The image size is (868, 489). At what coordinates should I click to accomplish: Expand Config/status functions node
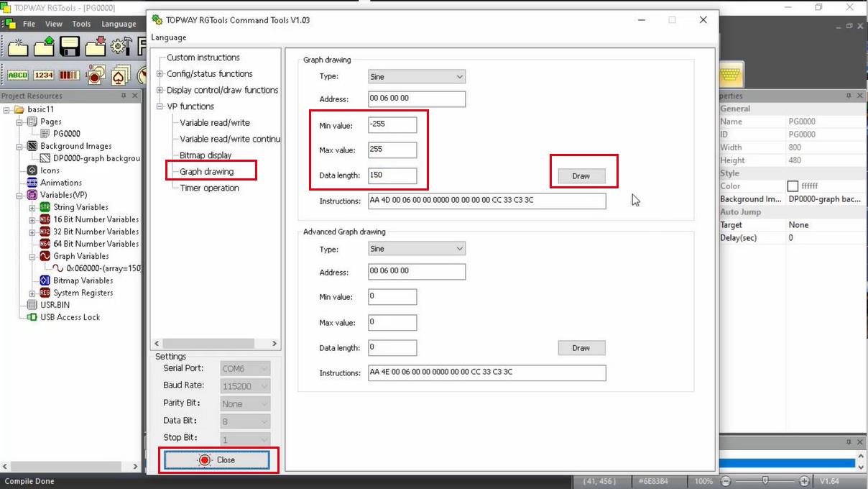(160, 74)
